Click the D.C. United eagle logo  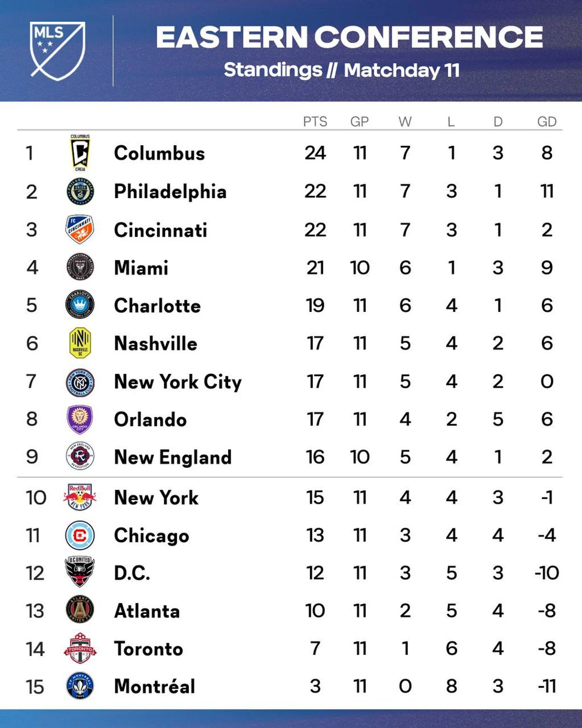(x=79, y=572)
